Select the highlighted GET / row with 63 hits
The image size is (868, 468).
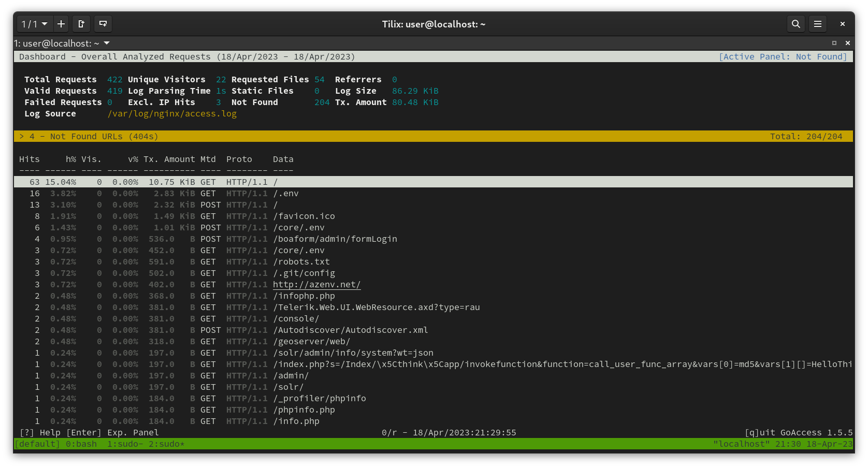point(433,182)
